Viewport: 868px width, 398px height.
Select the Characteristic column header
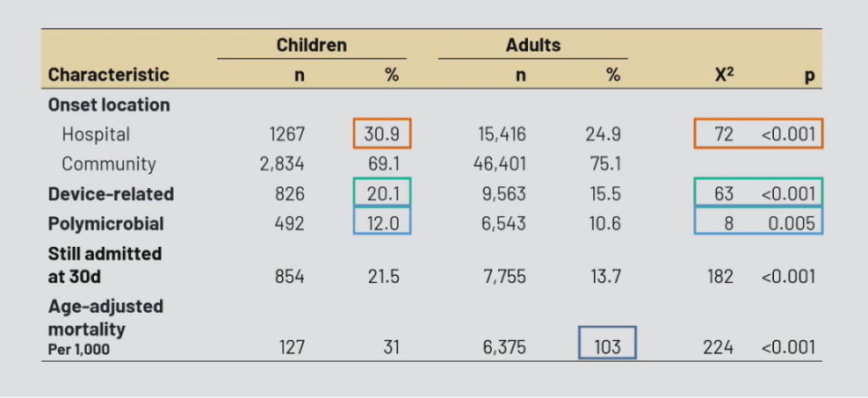coord(108,75)
